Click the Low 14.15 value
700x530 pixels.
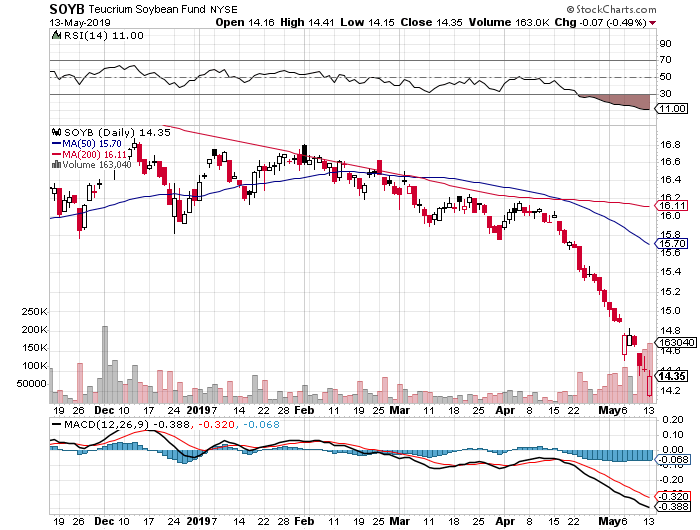(367, 22)
